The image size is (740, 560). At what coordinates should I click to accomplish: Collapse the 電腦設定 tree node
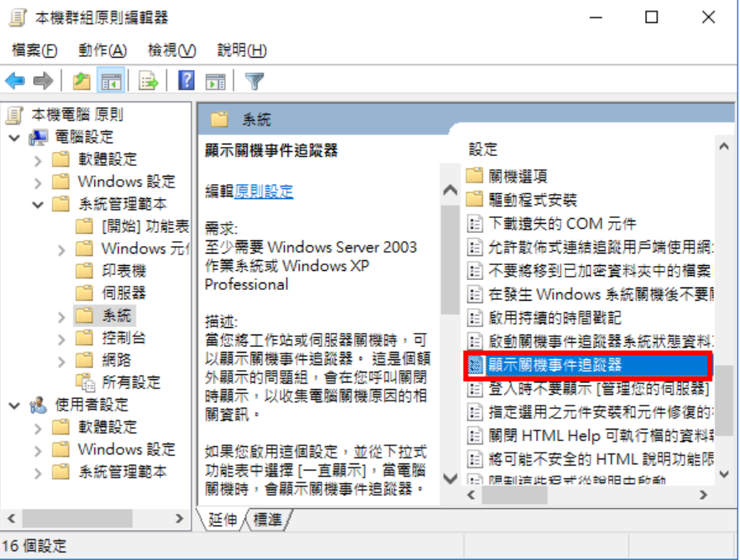(15, 138)
